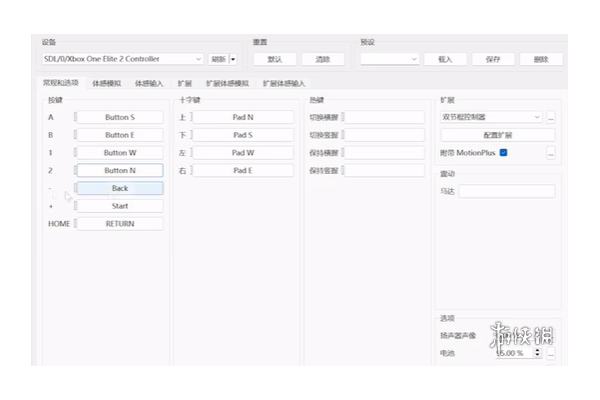The width and height of the screenshot is (600, 400).
Task: Click the ellipsis button beside MotionPlus
Action: (551, 153)
